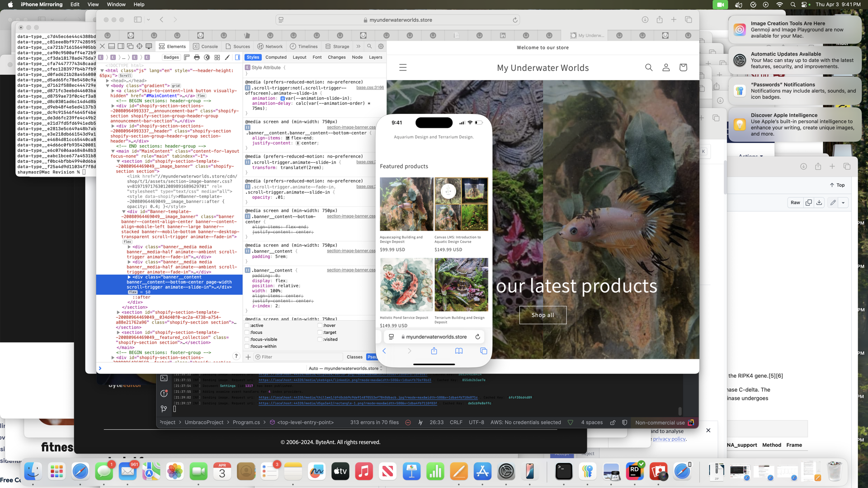
Task: Show more inspector tabs via double chevron
Action: tap(359, 46)
